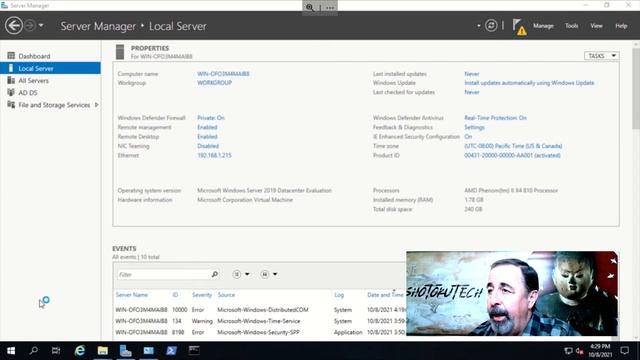640x360 pixels.
Task: Open the Properties TASKS dropdown
Action: [602, 56]
